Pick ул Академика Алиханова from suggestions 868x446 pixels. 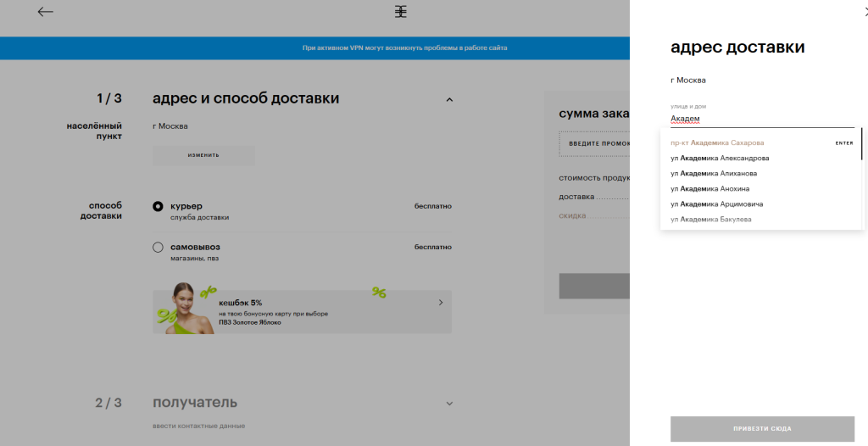click(x=714, y=174)
